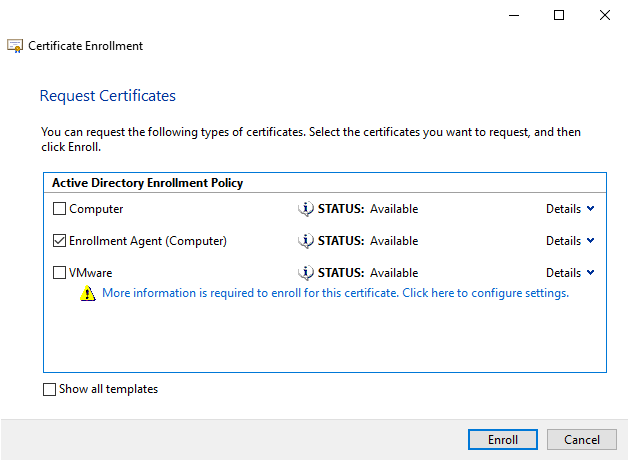Click the Certificate Enrollment title icon
Screen dimensions: 629x461
[15, 46]
